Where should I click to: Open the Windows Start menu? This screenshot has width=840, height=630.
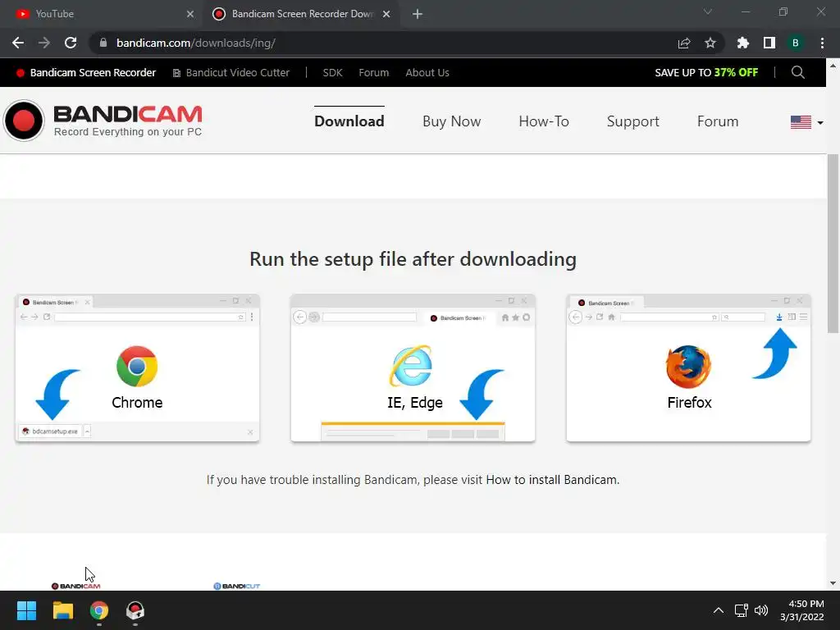click(26, 610)
